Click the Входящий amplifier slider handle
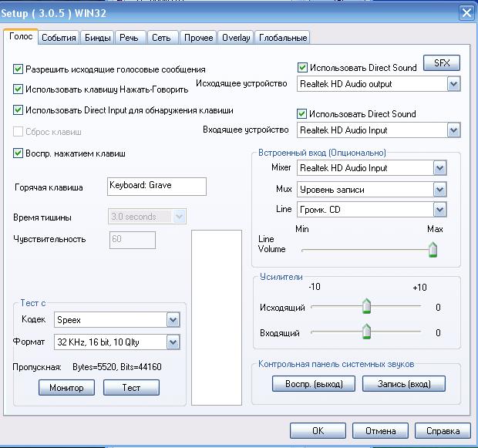Image resolution: width=478 pixels, height=448 pixels. [x=366, y=332]
